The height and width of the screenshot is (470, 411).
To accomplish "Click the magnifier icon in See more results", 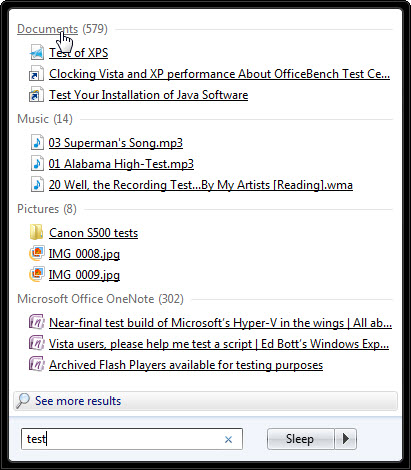I will point(23,401).
